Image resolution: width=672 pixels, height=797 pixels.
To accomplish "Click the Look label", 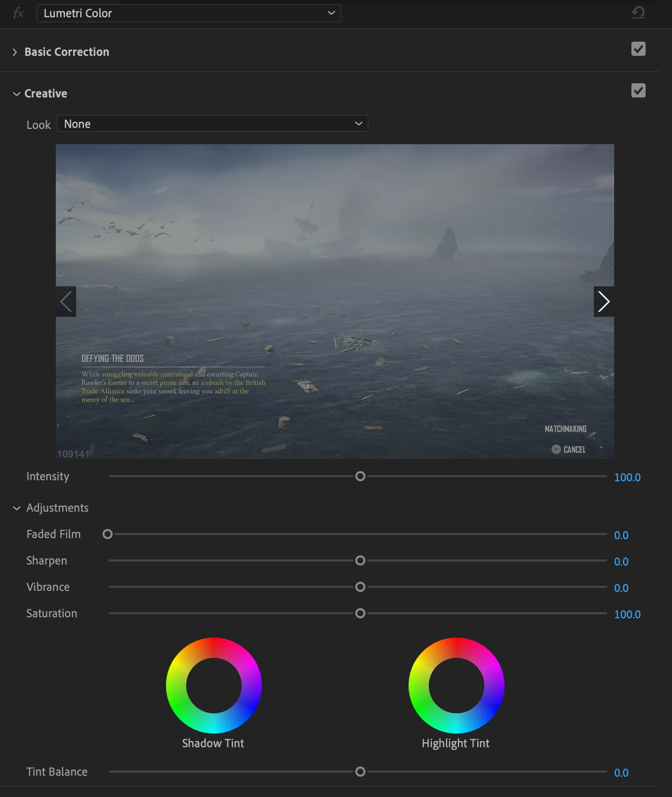I will coord(39,125).
